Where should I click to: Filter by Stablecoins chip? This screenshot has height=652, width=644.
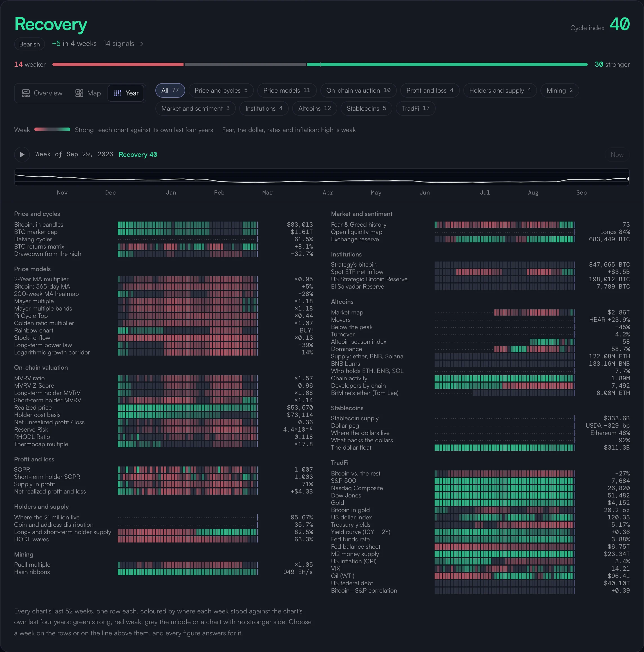click(x=366, y=108)
